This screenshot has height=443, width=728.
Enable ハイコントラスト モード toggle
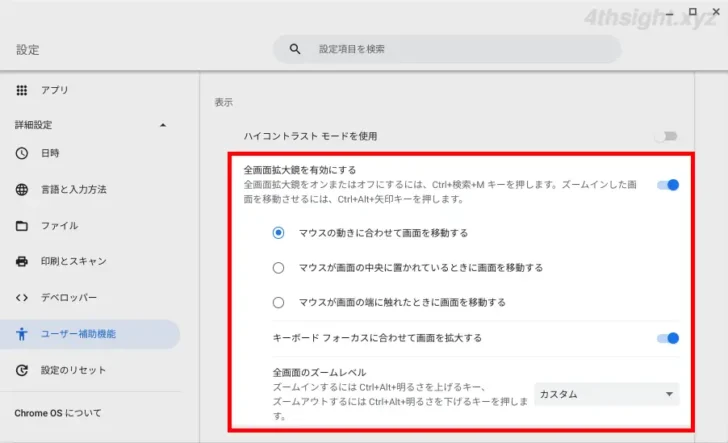coord(667,136)
